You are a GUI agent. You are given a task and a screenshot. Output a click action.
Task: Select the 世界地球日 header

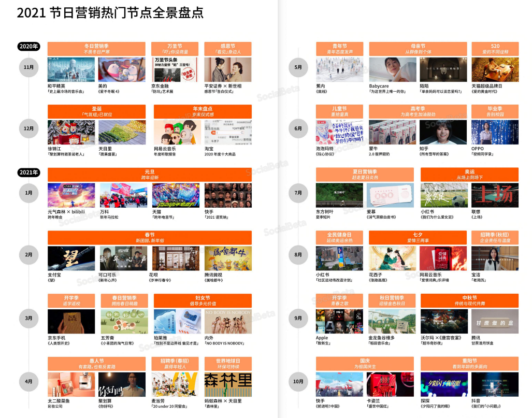(228, 364)
